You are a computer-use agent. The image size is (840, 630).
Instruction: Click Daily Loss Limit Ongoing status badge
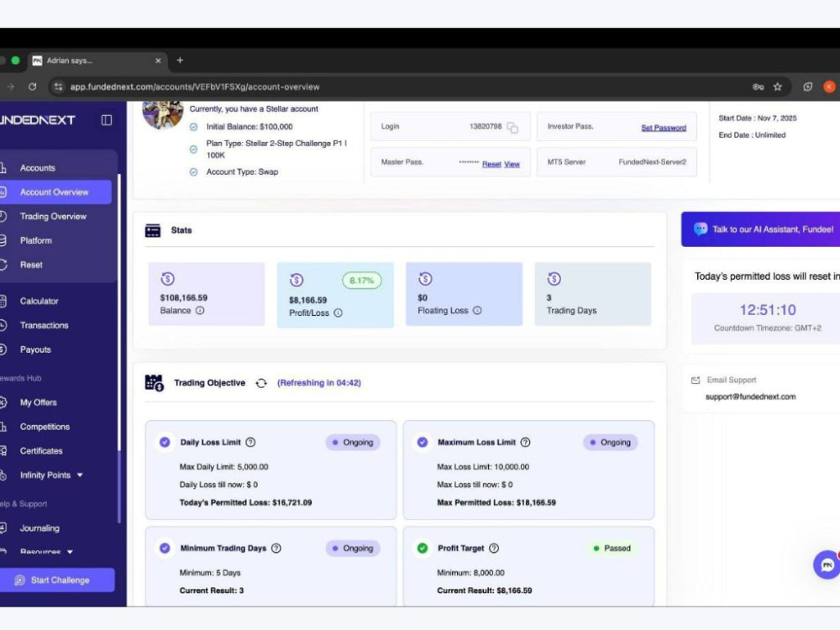353,443
